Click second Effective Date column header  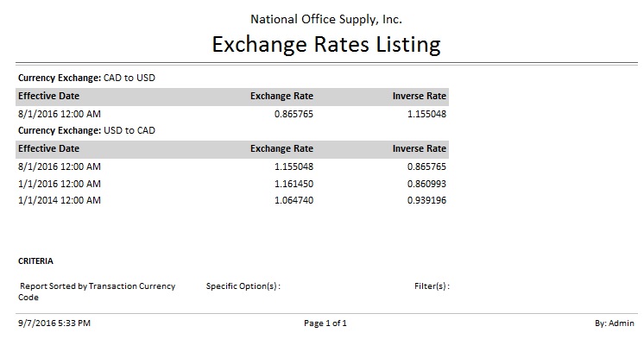[48, 148]
